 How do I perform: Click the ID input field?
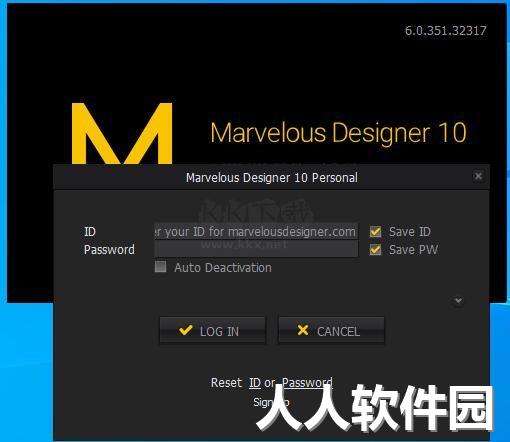[256, 231]
